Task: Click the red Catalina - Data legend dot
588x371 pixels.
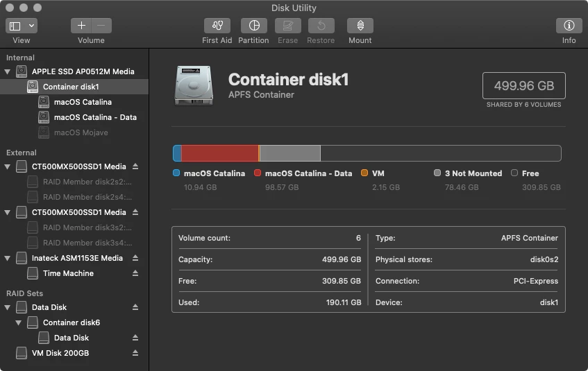Action: click(258, 173)
